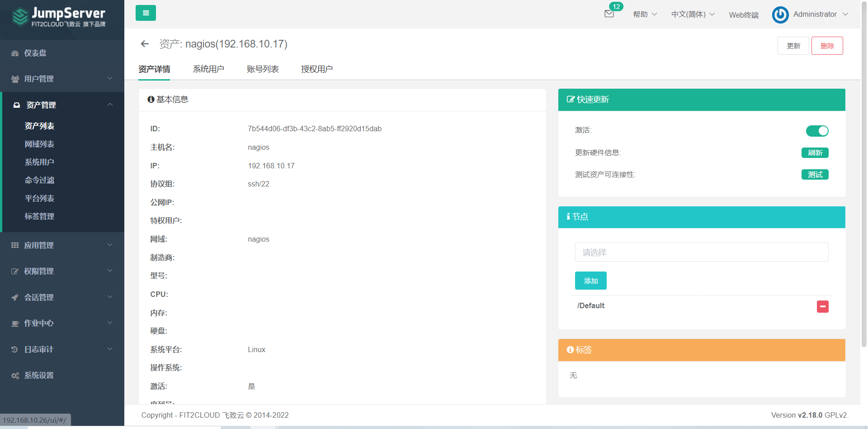Click the JumpServer logo icon
Screen dimensions: 868x429
point(20,17)
